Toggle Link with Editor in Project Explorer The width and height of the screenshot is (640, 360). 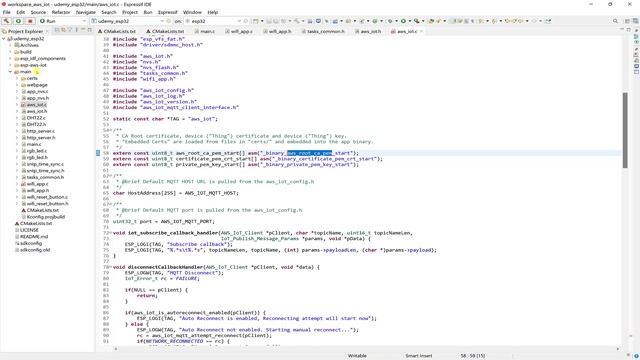(63, 31)
